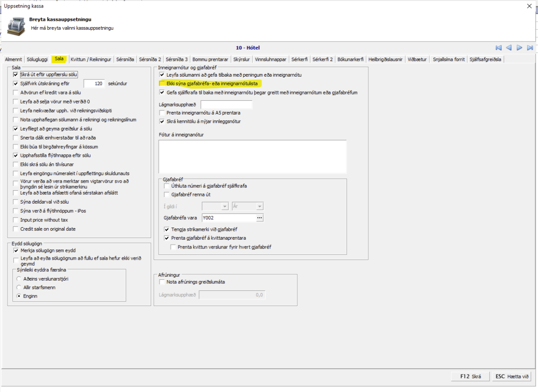The width and height of the screenshot is (538, 392).
Task: Go to next record arrow
Action: [x=519, y=48]
